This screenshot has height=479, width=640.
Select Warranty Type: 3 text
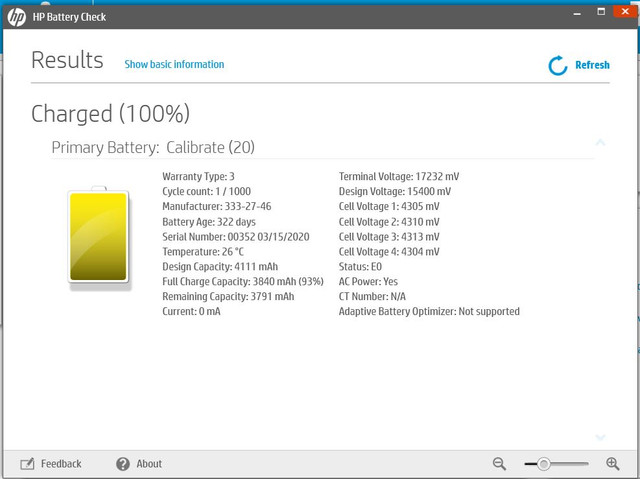[198, 177]
